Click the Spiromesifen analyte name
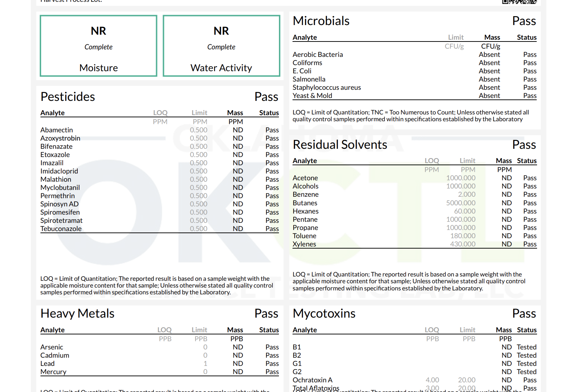 click(60, 212)
